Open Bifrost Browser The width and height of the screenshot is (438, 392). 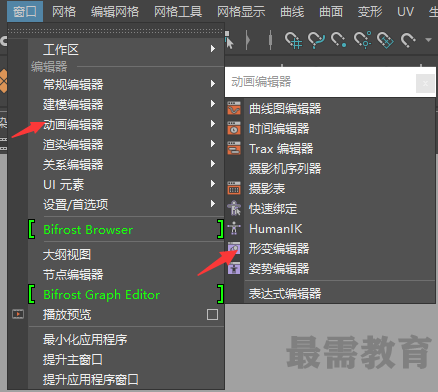coord(126,229)
